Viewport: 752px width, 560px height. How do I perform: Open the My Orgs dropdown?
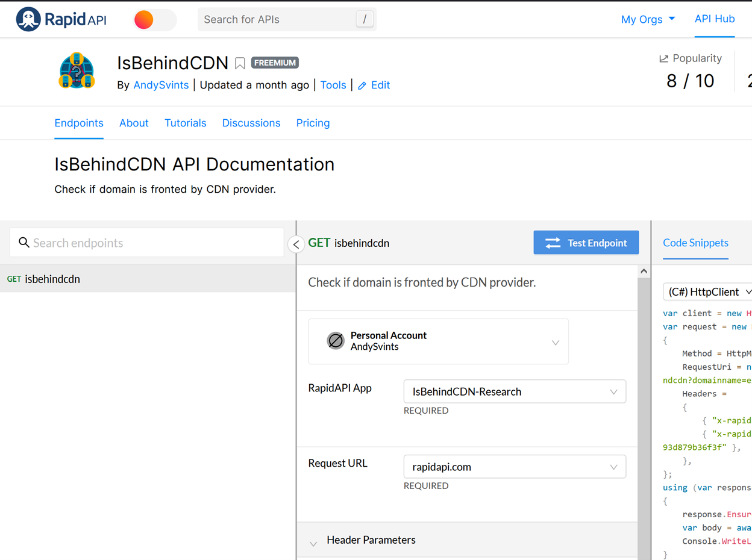(648, 19)
